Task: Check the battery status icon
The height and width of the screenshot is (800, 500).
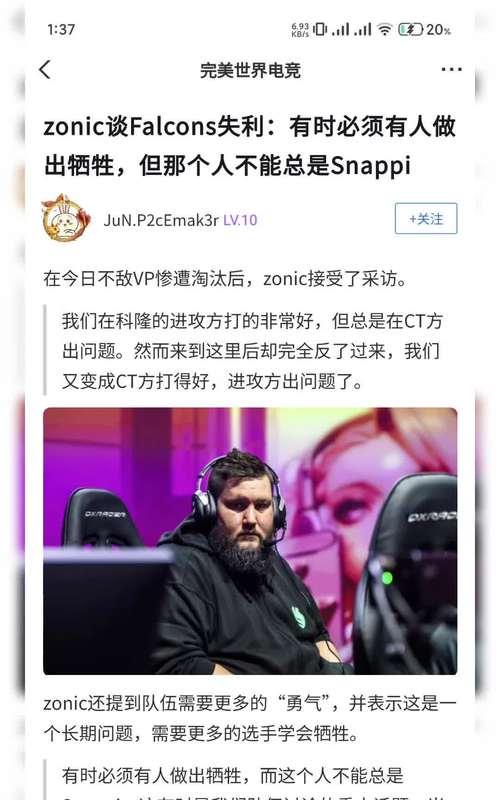Action: (x=411, y=29)
